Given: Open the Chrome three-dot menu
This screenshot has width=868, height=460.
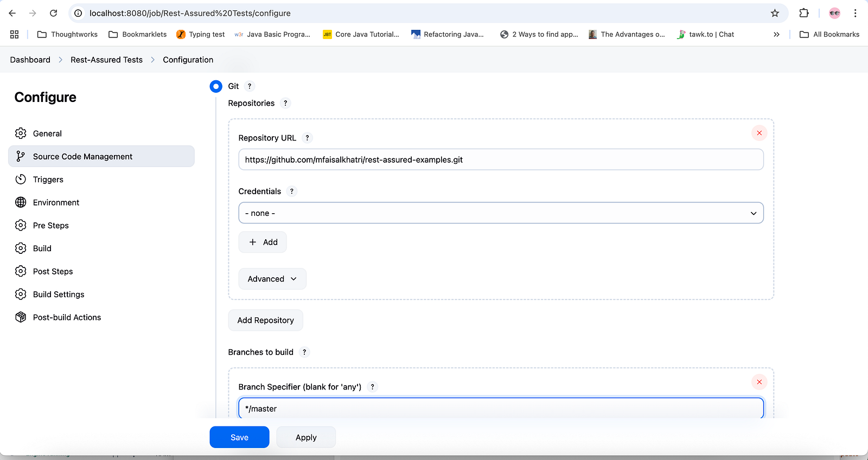Looking at the screenshot, I should 855,13.
